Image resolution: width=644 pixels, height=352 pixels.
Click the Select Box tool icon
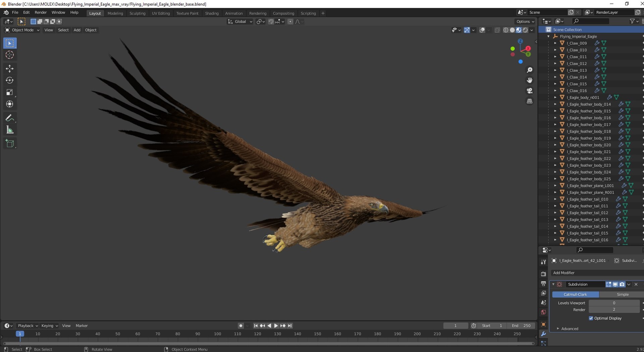pyautogui.click(x=10, y=43)
